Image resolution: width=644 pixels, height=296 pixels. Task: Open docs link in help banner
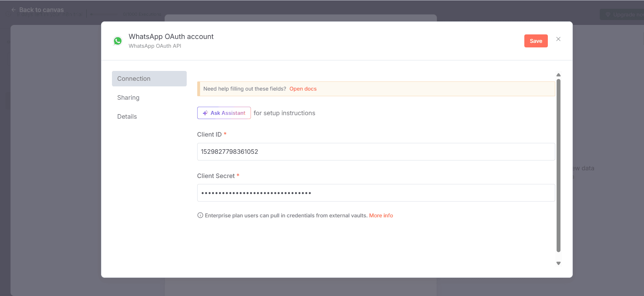click(303, 89)
